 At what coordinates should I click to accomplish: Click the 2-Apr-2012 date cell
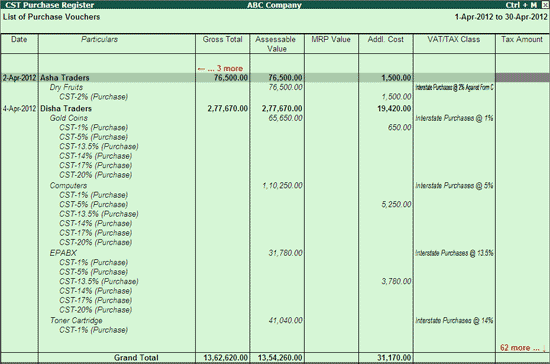click(19, 77)
